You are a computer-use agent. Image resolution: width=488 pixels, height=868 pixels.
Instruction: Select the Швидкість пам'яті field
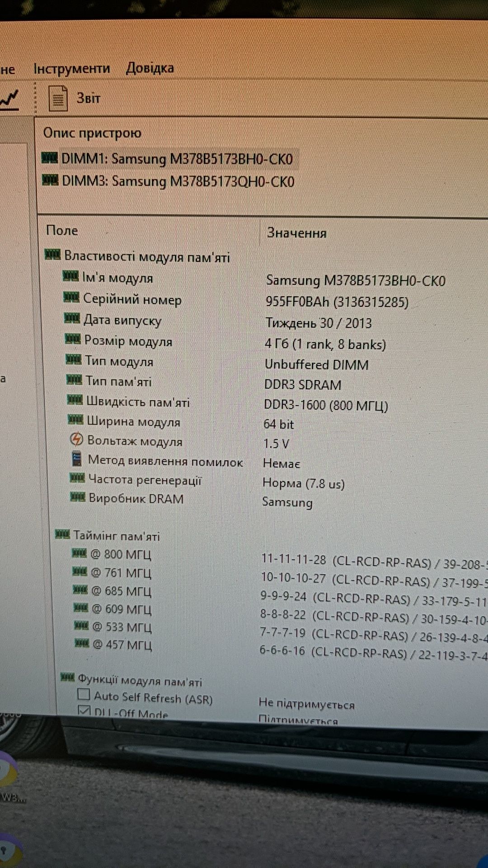pyautogui.click(x=138, y=402)
